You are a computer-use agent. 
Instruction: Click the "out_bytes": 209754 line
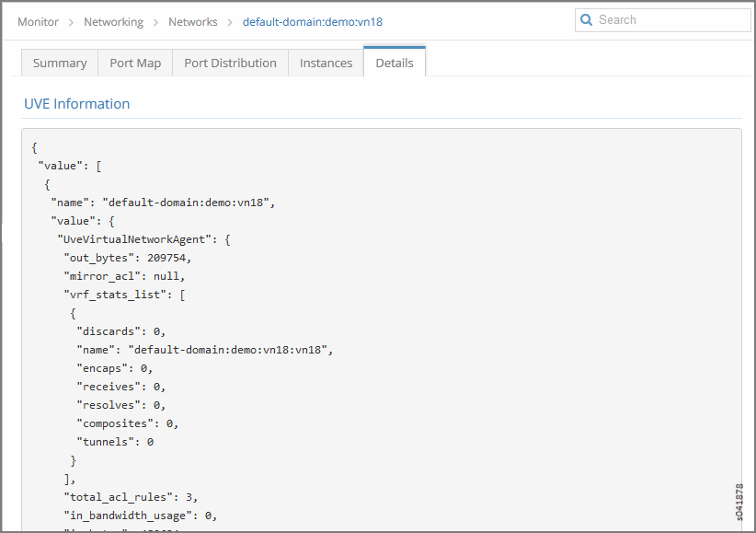tap(128, 258)
